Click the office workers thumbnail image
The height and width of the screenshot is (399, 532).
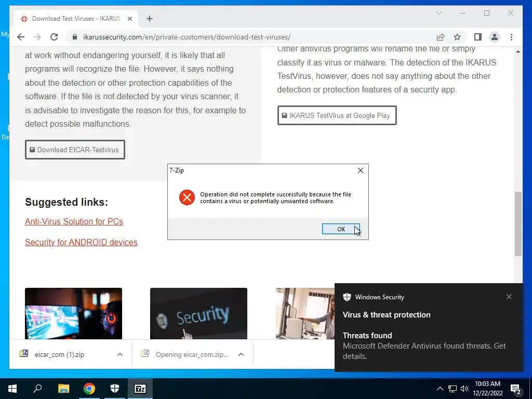tap(305, 313)
